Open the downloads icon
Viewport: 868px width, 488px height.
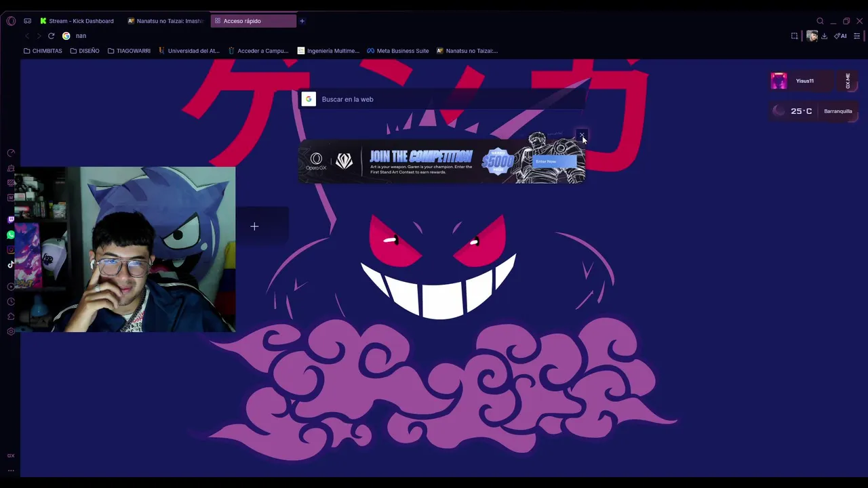824,36
